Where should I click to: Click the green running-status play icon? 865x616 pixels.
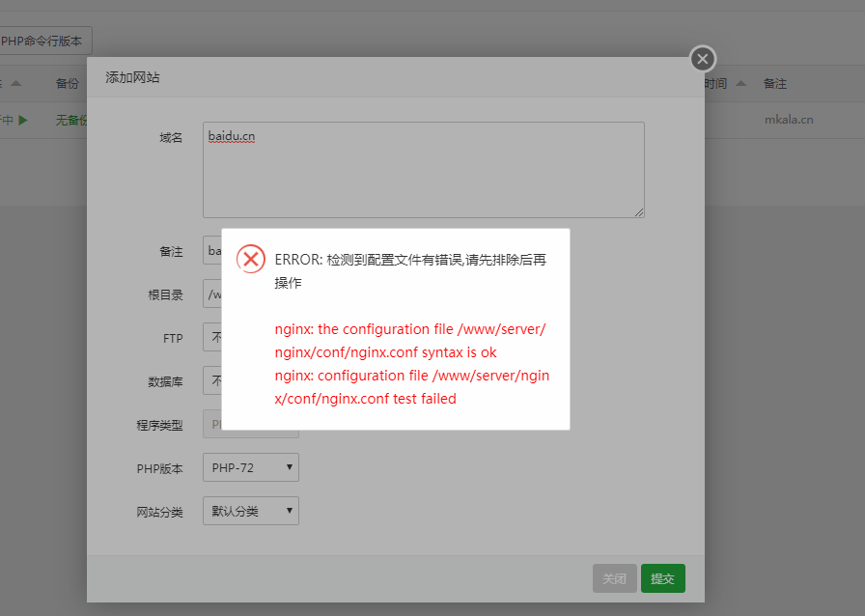22,120
